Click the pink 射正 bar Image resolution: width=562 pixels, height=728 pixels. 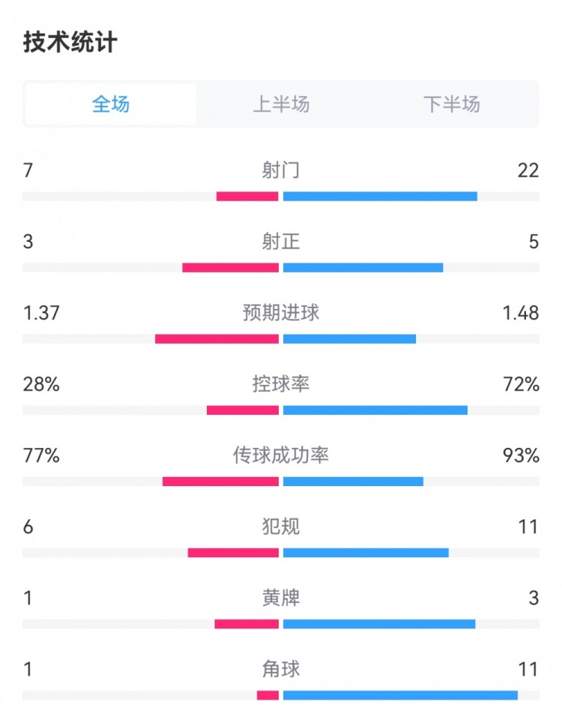pyautogui.click(x=230, y=267)
